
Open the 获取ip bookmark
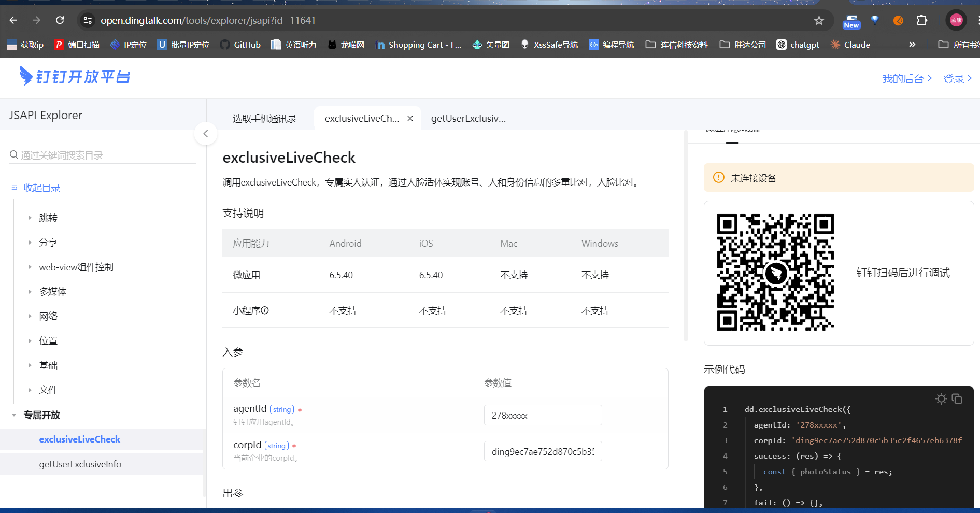(x=25, y=45)
